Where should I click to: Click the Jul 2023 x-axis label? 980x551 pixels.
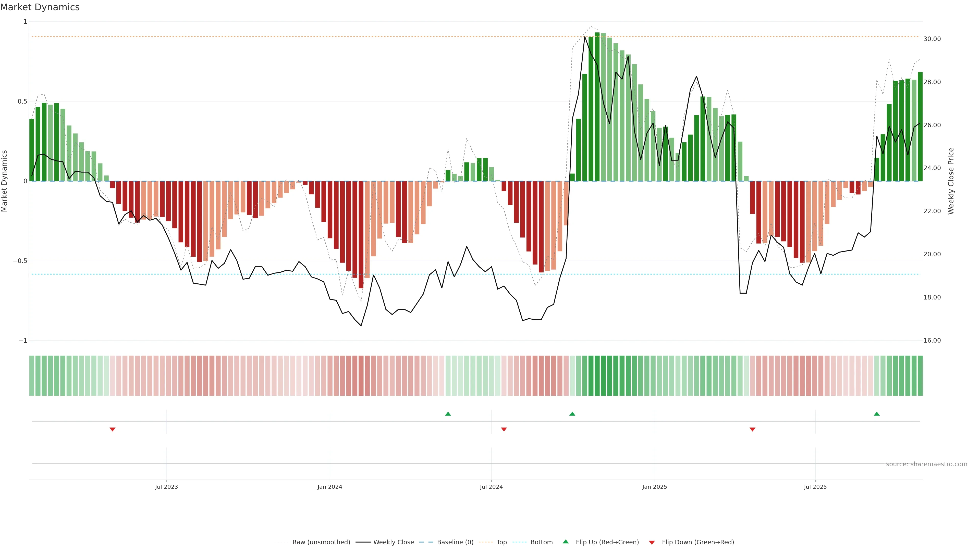tap(166, 487)
